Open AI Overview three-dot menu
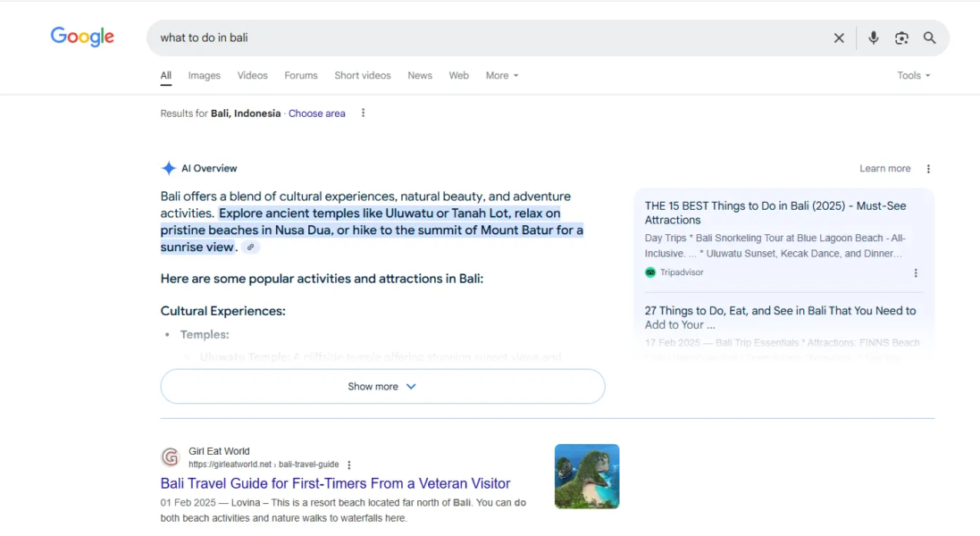 point(928,169)
